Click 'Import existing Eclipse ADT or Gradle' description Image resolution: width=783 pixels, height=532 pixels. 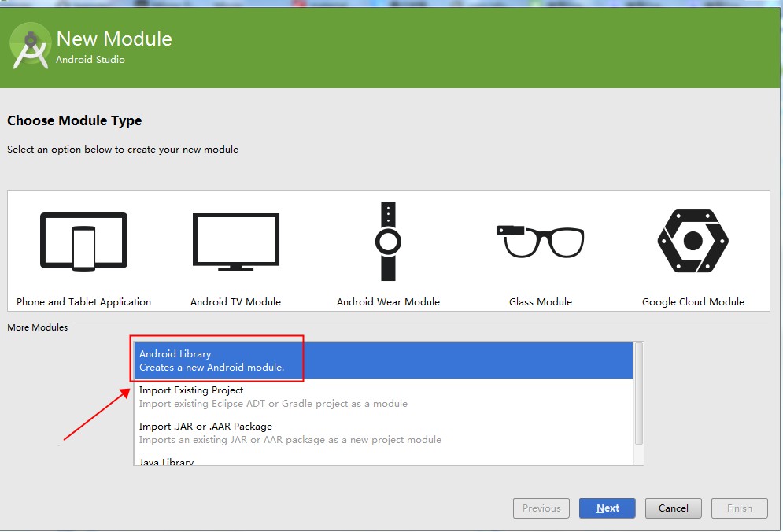coord(273,404)
